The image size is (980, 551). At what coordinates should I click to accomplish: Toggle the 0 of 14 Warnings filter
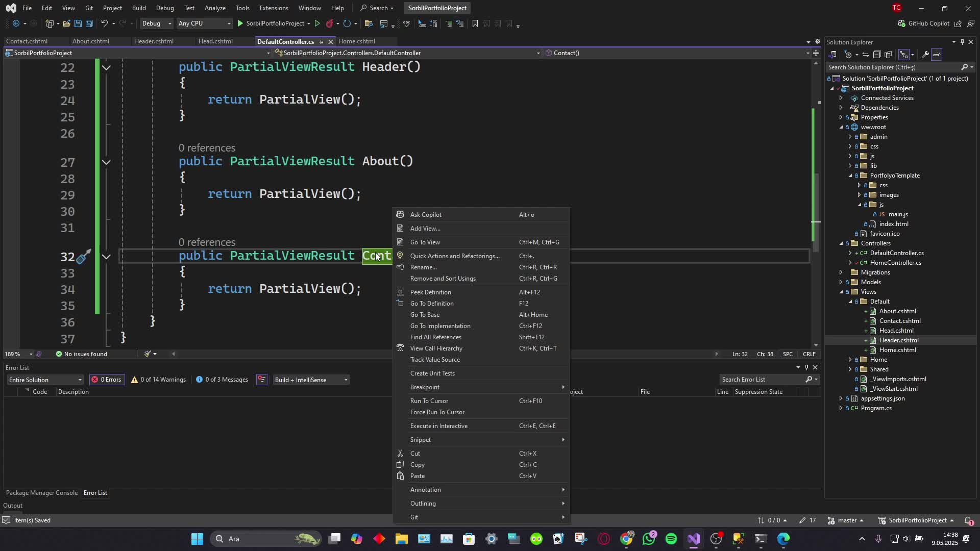tap(159, 380)
